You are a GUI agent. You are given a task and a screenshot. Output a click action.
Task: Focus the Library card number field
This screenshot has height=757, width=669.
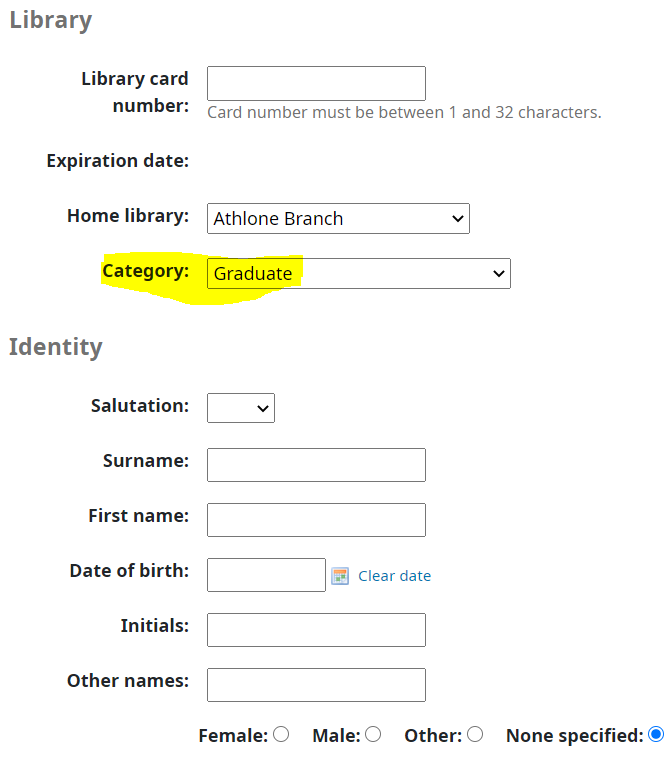point(316,84)
